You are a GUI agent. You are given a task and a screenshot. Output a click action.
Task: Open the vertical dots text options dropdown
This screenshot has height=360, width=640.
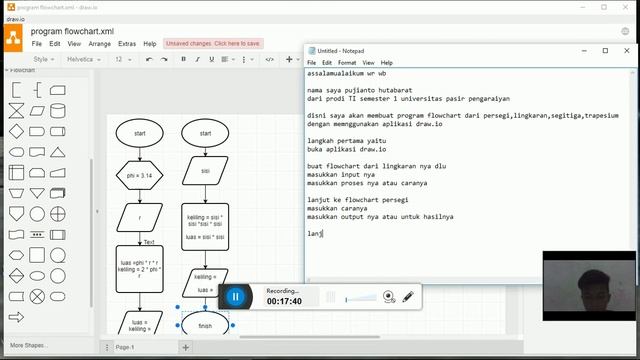point(247,60)
